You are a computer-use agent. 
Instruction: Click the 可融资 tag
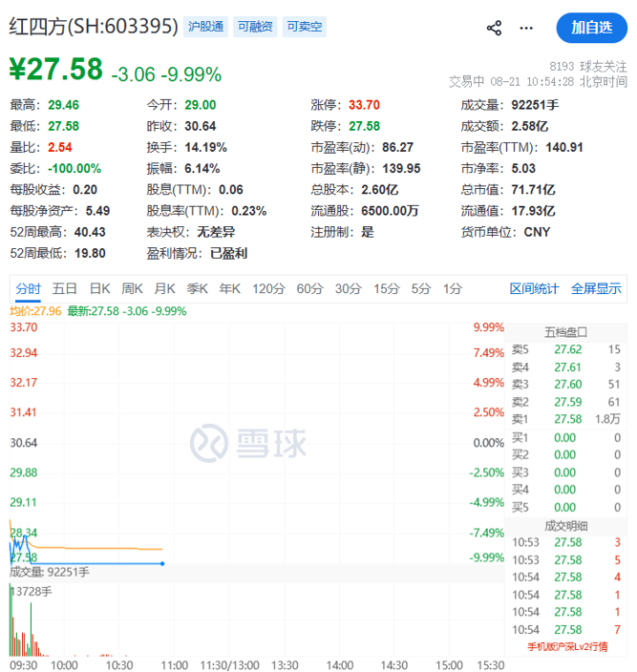(255, 27)
